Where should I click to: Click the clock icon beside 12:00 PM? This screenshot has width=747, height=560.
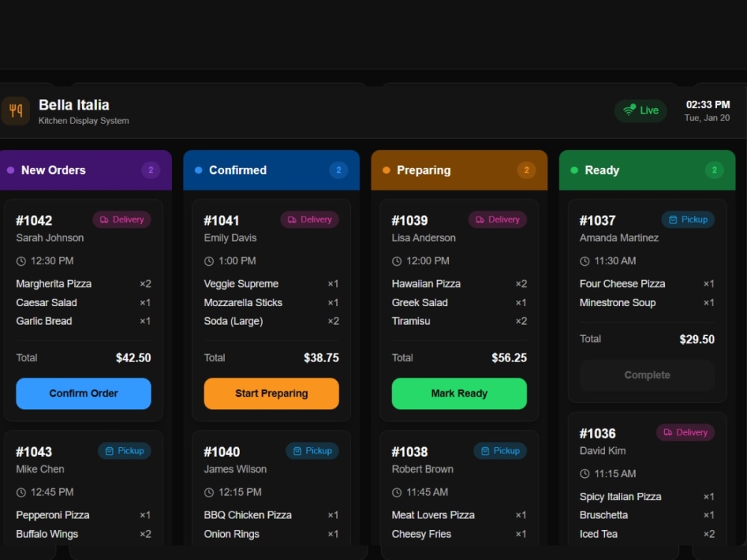tap(397, 261)
